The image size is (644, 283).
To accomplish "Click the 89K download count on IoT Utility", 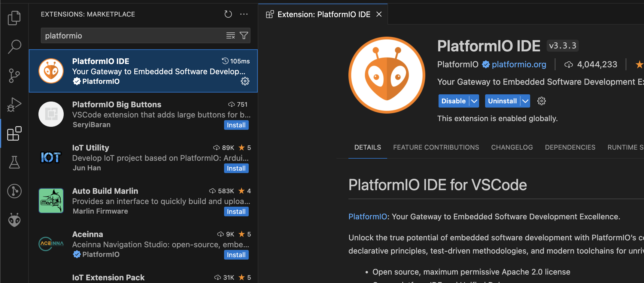I will coord(224,148).
